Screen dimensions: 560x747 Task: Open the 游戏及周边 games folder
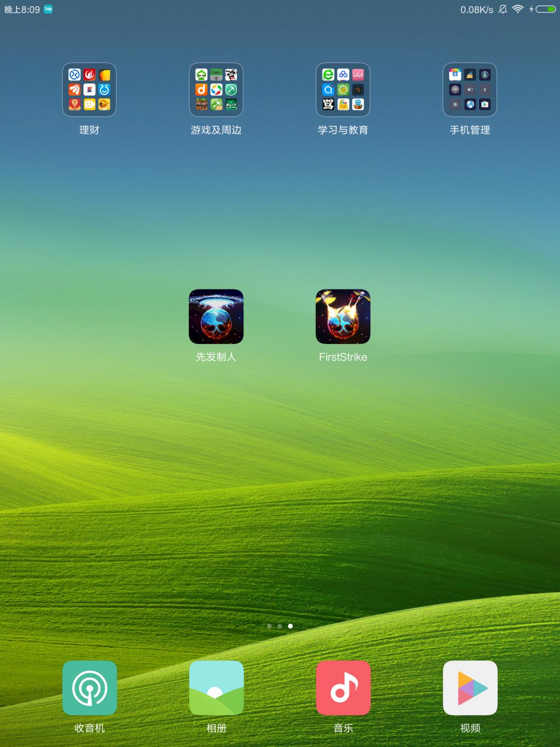coord(216,90)
